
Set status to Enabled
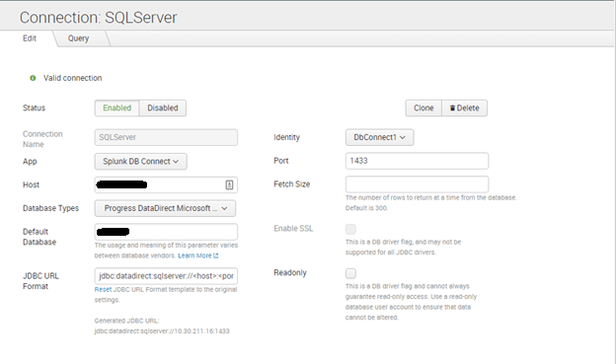point(117,108)
